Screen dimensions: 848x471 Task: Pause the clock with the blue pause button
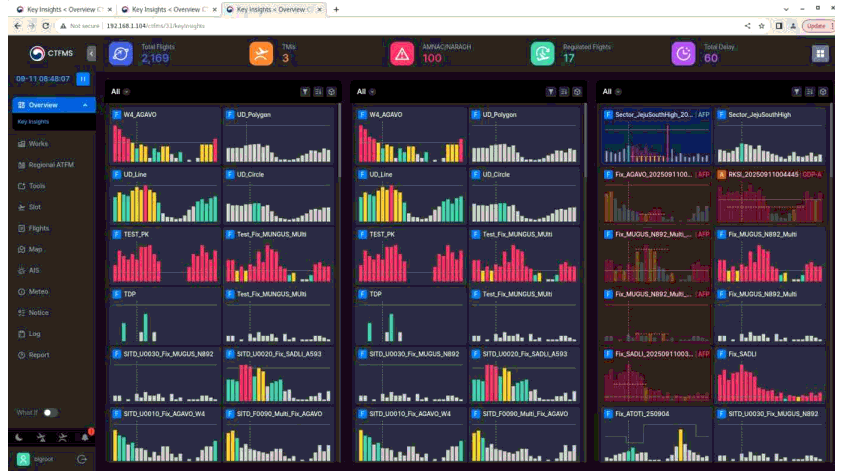tap(83, 79)
